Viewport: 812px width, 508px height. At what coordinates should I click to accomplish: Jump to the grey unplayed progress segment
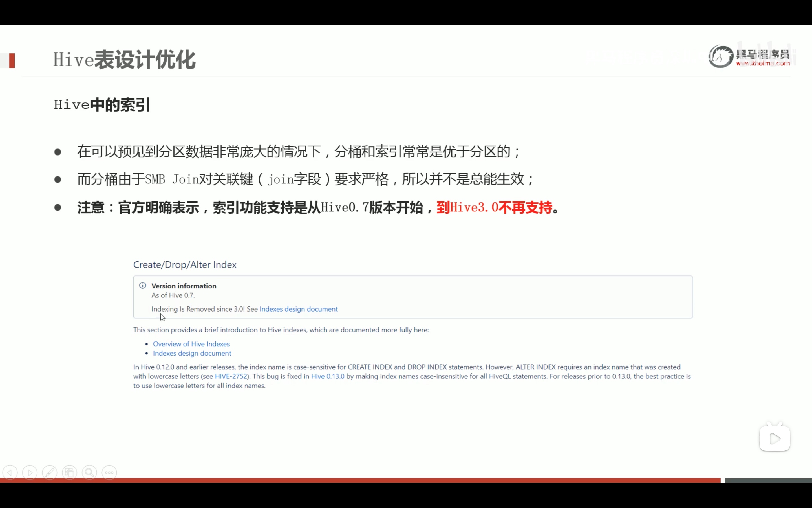(x=768, y=480)
